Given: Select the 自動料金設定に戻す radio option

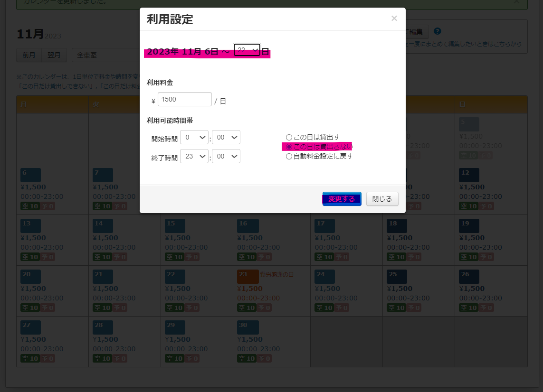Looking at the screenshot, I should pos(289,157).
